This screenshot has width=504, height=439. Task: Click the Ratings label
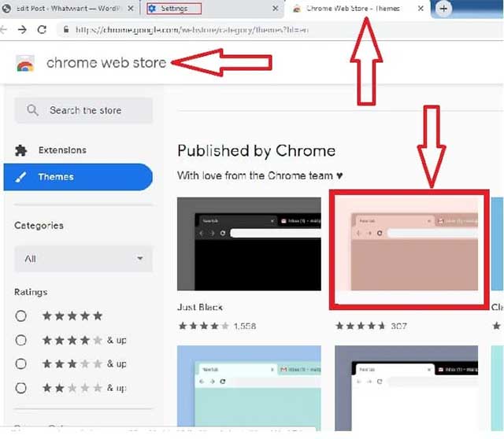click(x=31, y=292)
